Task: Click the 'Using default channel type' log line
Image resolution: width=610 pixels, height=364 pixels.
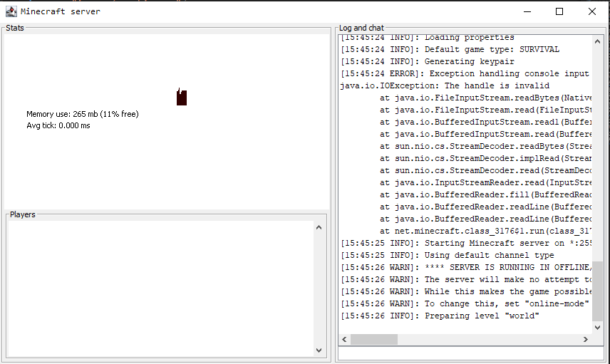Action: pos(448,255)
